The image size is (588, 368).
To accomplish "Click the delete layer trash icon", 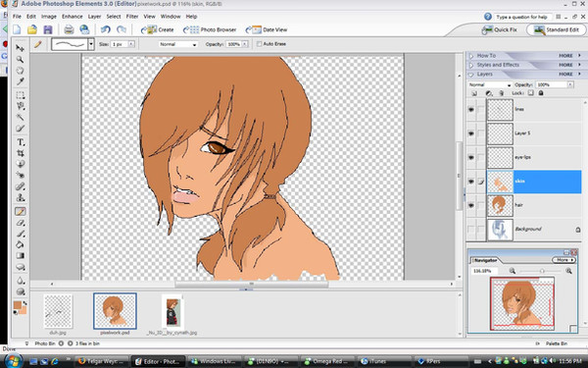I will pos(502,93).
